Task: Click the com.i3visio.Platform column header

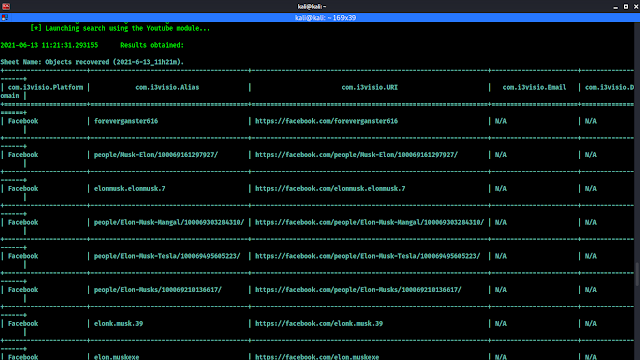Action: point(45,87)
